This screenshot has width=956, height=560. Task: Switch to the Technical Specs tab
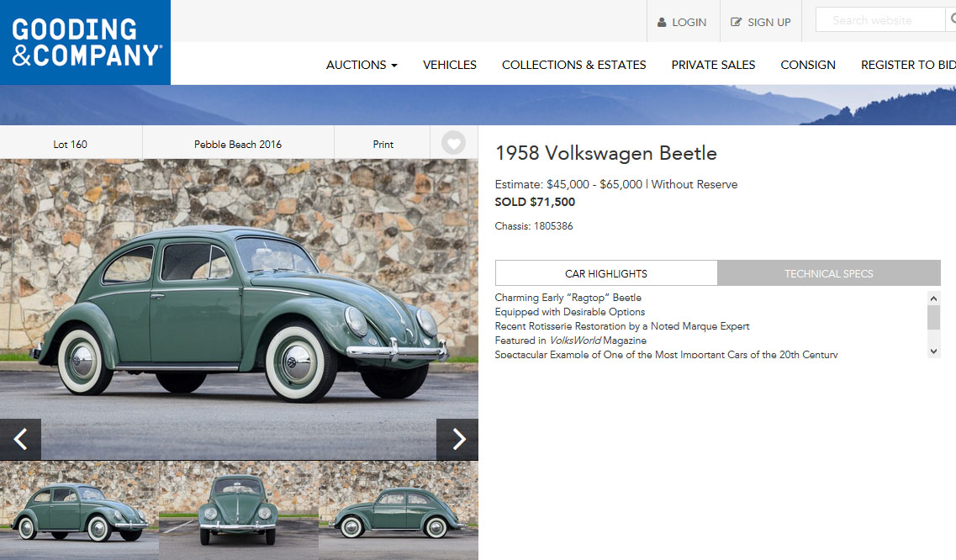(x=829, y=273)
